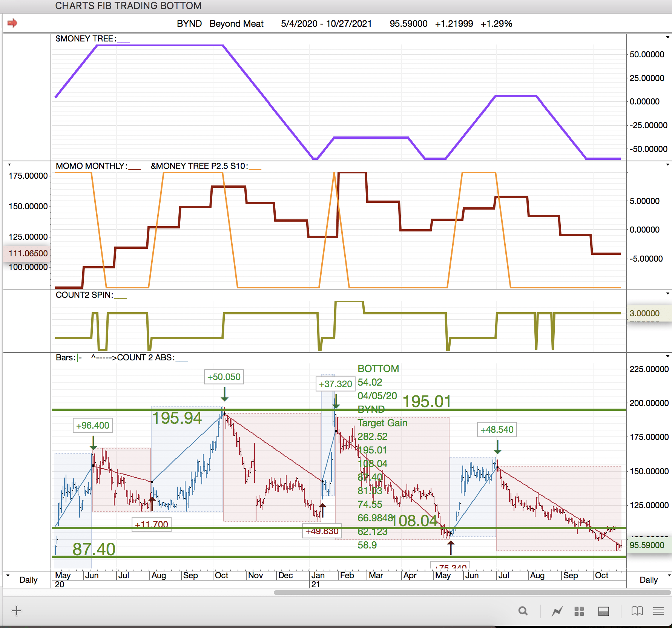Image resolution: width=672 pixels, height=628 pixels.
Task: Click the horizontal lines list icon
Action: (x=658, y=611)
